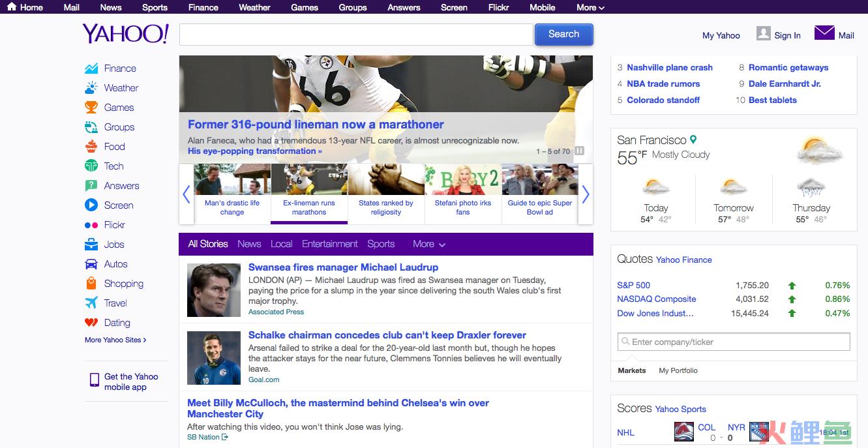Click the Games trophy icon
Screen dimensions: 868x448
coord(91,108)
